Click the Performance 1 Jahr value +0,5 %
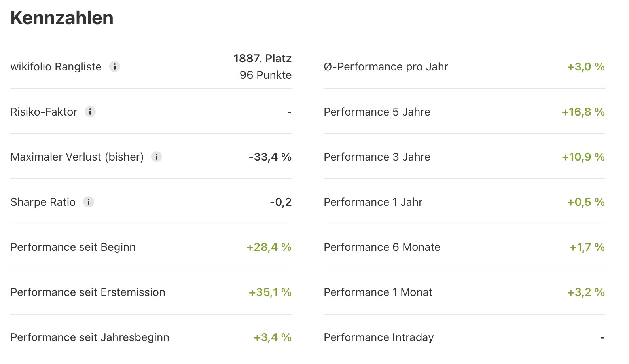This screenshot has width=629, height=364. [586, 202]
